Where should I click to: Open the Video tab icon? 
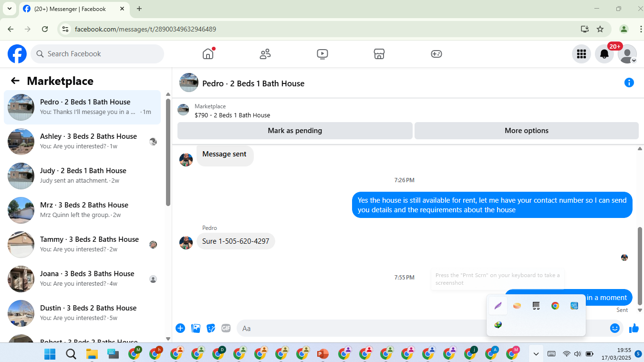(x=322, y=54)
